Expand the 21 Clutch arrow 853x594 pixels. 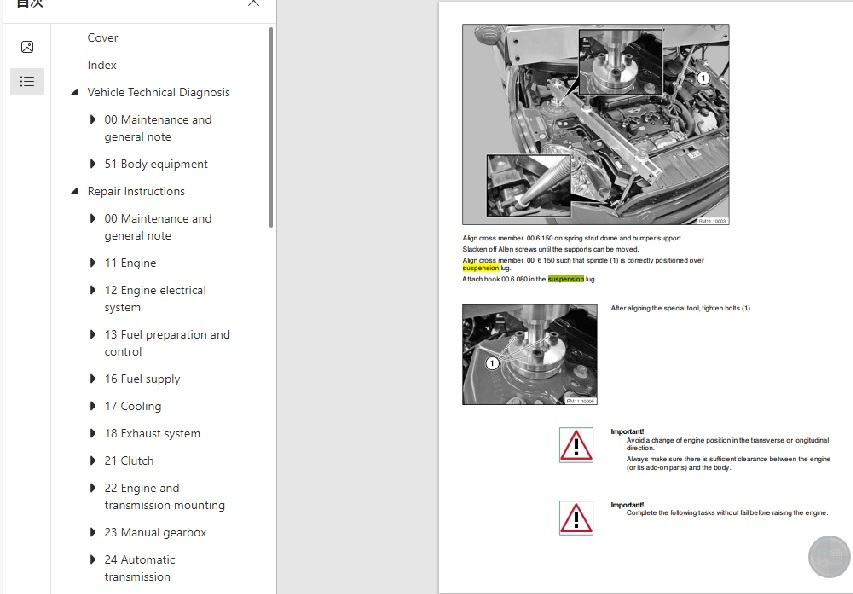[92, 461]
